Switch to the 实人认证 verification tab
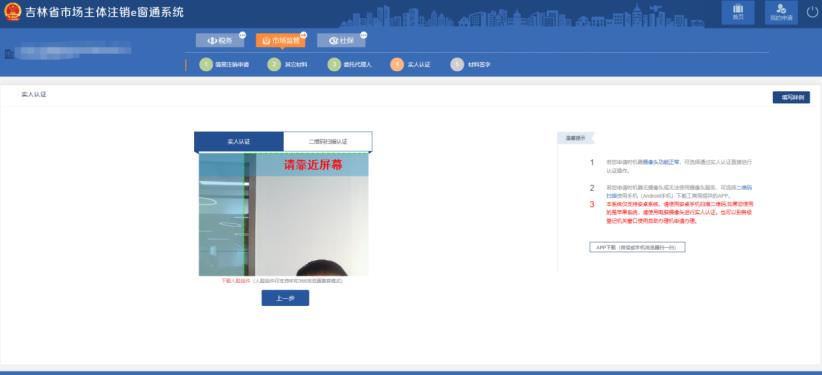Viewport: 822px width, 375px height. tap(239, 142)
